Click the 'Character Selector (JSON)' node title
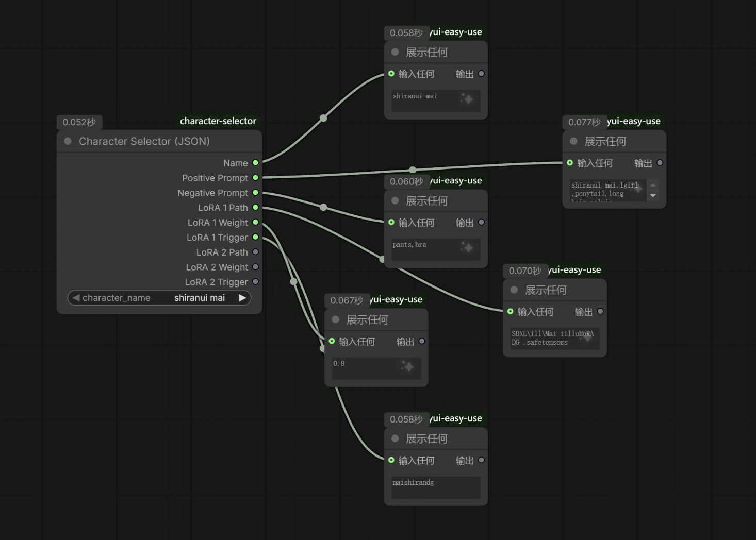 144,141
